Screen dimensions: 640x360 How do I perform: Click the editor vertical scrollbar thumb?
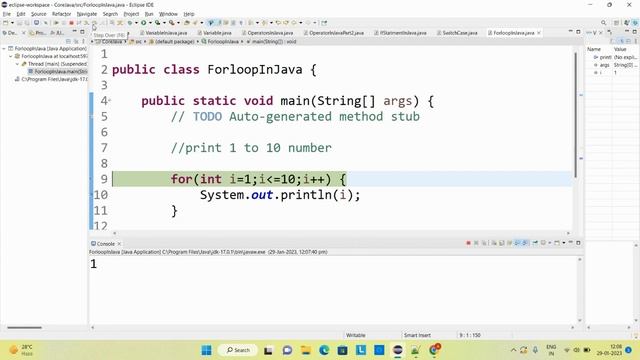coord(576,115)
